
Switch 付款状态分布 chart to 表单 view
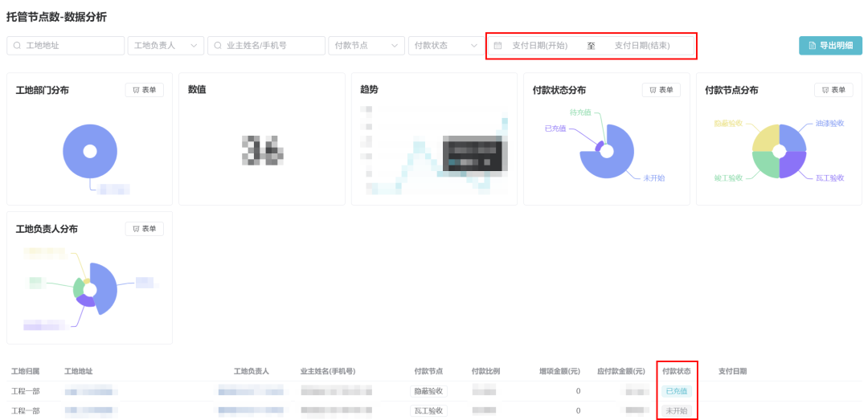pos(661,90)
